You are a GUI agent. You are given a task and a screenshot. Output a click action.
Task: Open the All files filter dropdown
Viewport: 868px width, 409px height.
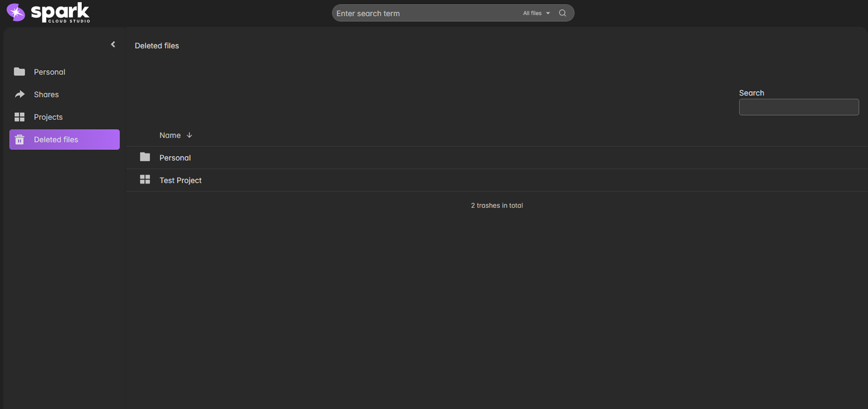536,13
